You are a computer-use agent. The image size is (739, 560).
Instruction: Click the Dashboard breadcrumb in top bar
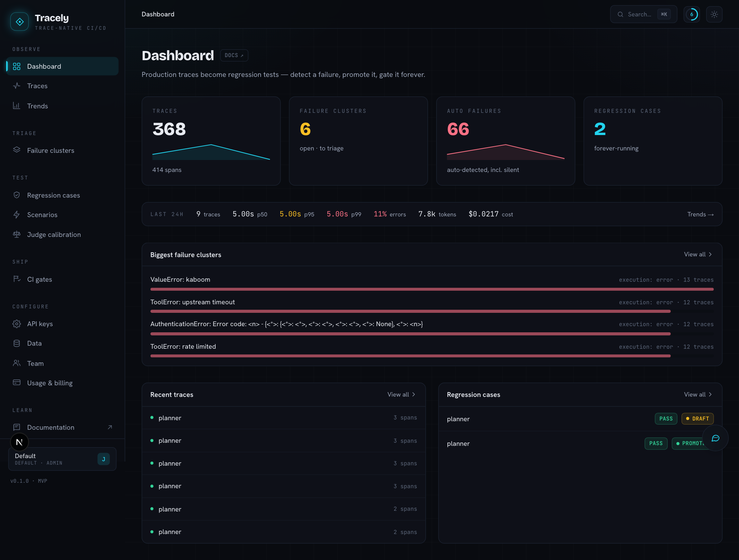(x=158, y=14)
